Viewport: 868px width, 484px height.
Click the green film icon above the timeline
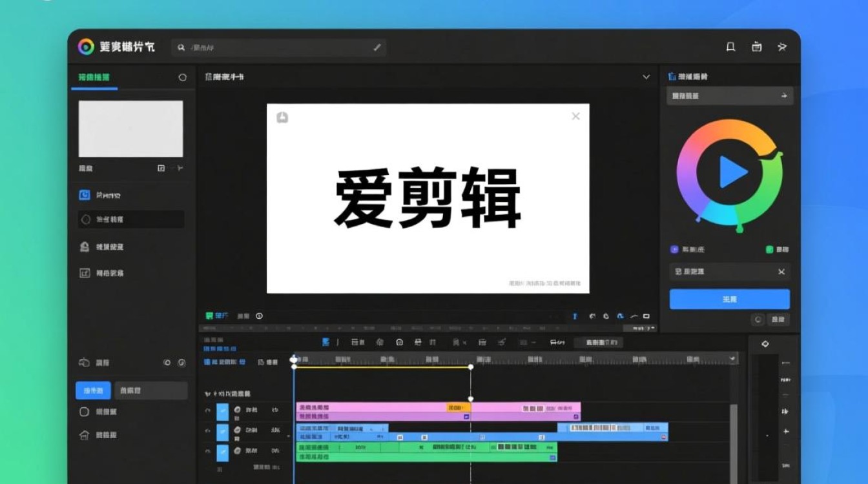[209, 316]
